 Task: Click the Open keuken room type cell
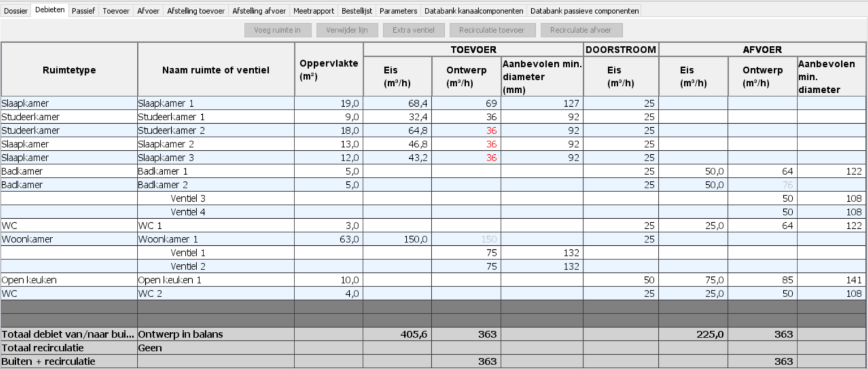tap(69, 280)
